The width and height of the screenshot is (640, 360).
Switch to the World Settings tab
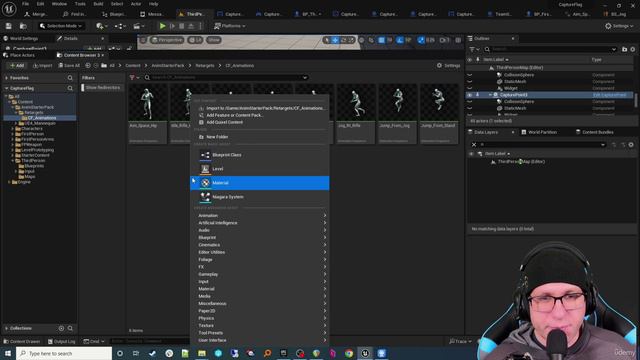24,38
